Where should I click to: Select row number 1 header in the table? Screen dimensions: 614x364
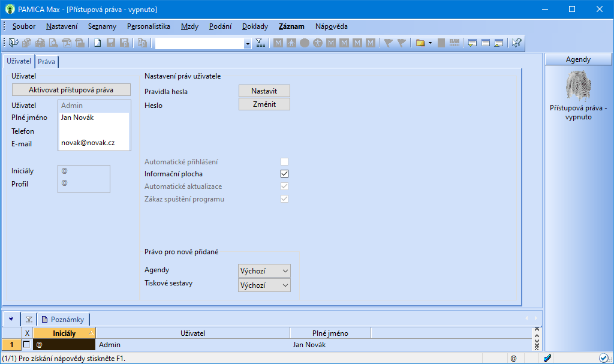point(11,345)
